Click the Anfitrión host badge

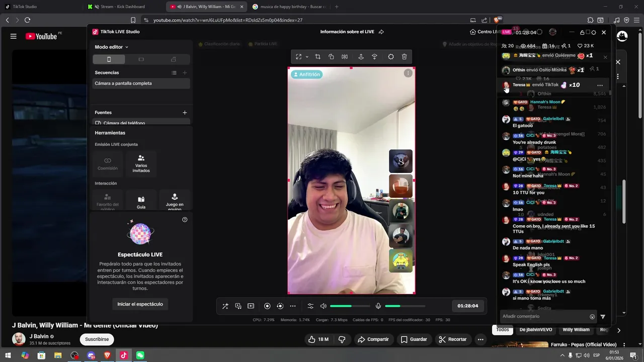[306, 74]
